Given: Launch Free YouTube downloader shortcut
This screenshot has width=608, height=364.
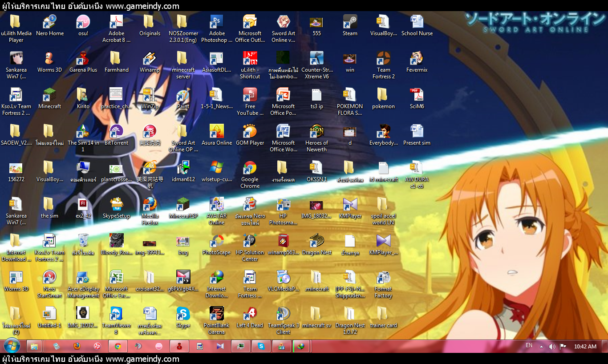Looking at the screenshot, I should (250, 101).
